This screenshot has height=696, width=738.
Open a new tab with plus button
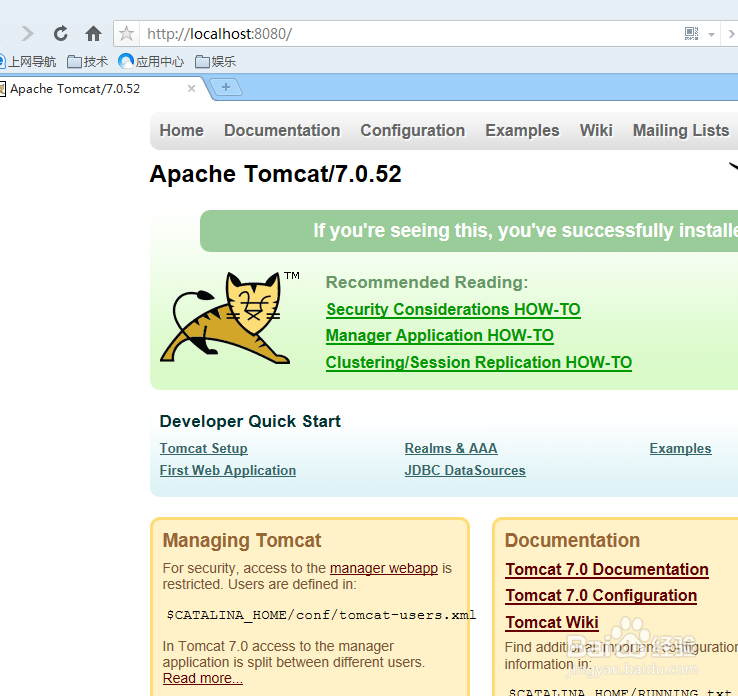[x=226, y=87]
